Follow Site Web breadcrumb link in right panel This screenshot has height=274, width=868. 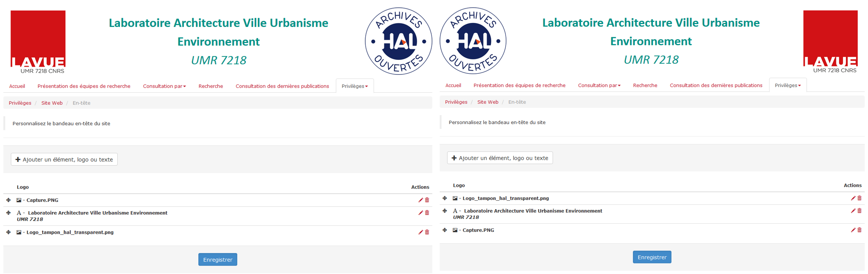click(488, 102)
